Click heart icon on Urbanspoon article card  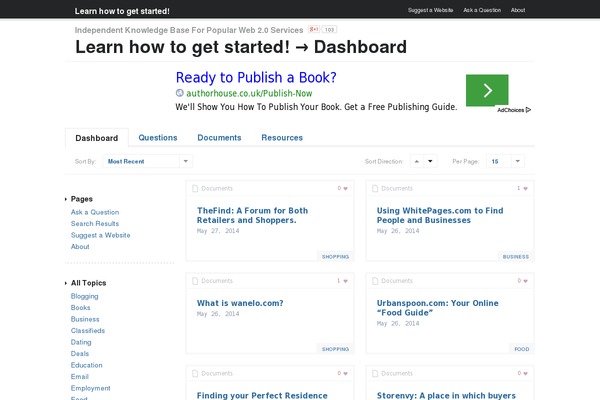[x=527, y=281]
